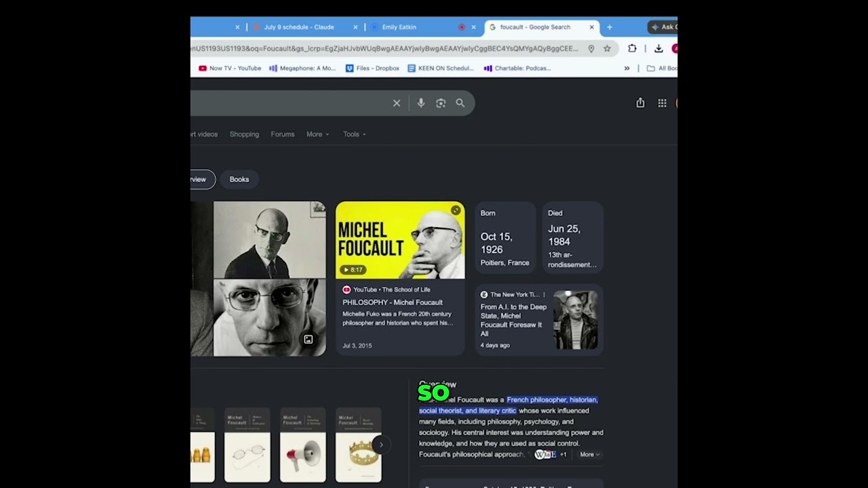Open the close-up Foucault portrait with glasses
The image size is (868, 488).
pyautogui.click(x=270, y=318)
